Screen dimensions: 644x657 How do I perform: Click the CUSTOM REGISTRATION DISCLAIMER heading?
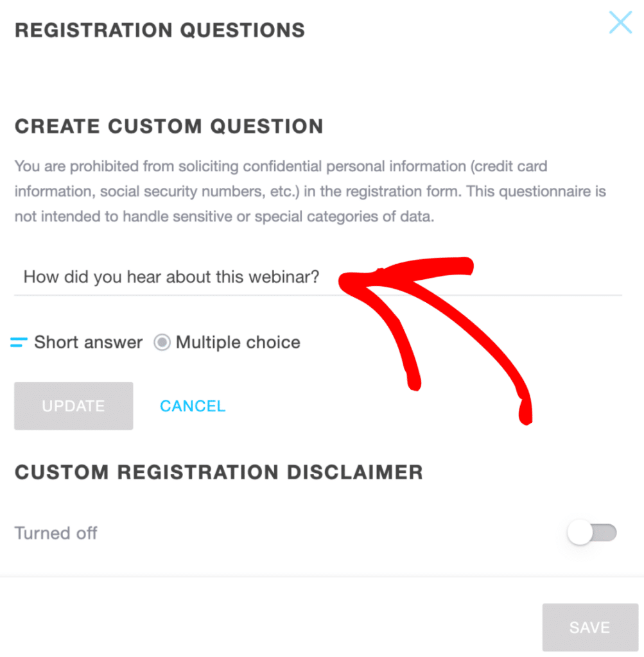[x=218, y=472]
